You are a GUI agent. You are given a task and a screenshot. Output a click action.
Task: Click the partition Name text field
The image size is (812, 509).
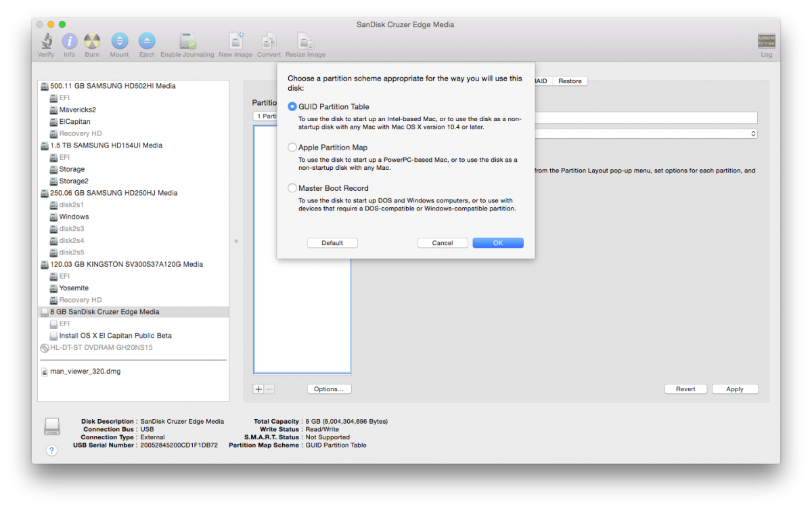coord(646,118)
